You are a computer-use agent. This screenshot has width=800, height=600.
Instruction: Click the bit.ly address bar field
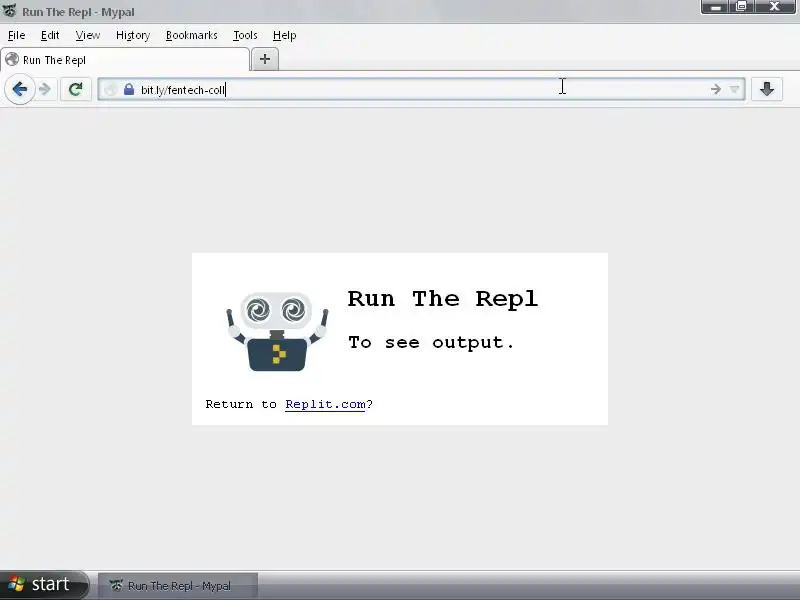pos(421,90)
